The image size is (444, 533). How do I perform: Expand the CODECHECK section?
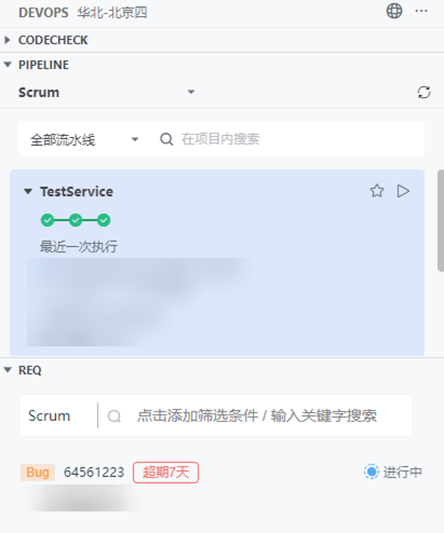click(x=7, y=40)
